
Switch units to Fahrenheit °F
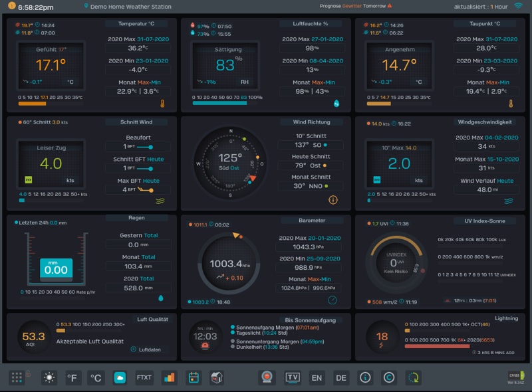pos(72,377)
